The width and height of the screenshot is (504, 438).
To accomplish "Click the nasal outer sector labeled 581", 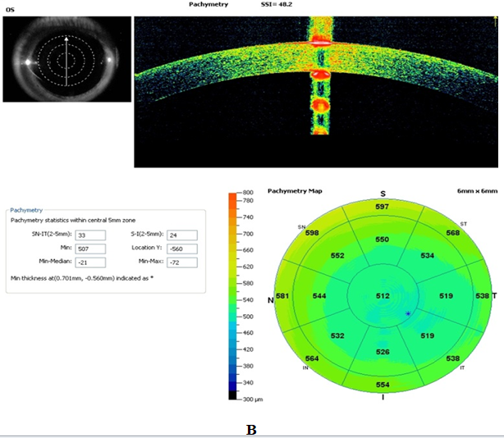I will (283, 295).
